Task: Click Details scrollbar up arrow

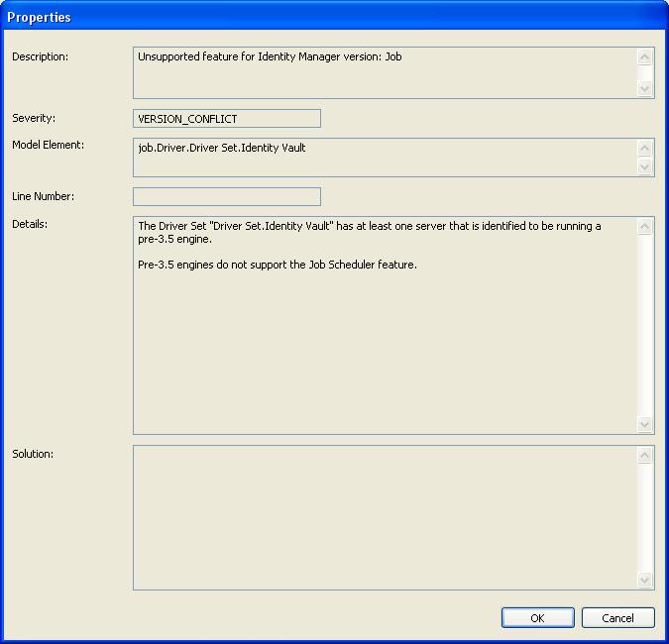Action: [644, 226]
